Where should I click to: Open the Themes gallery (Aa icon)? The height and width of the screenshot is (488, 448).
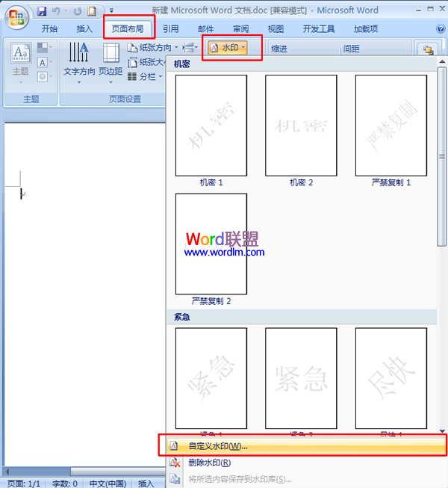click(x=21, y=63)
